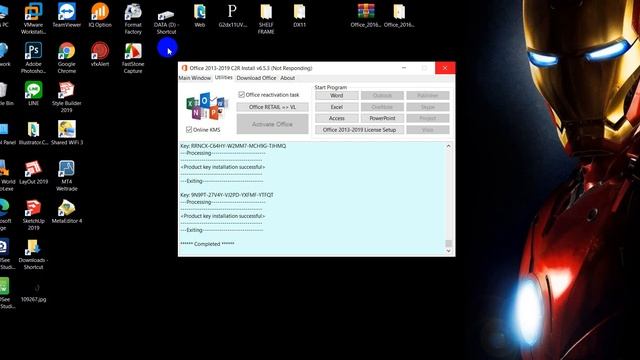The height and width of the screenshot is (360, 640).
Task: Start Excel from Start Program group
Action: click(337, 107)
